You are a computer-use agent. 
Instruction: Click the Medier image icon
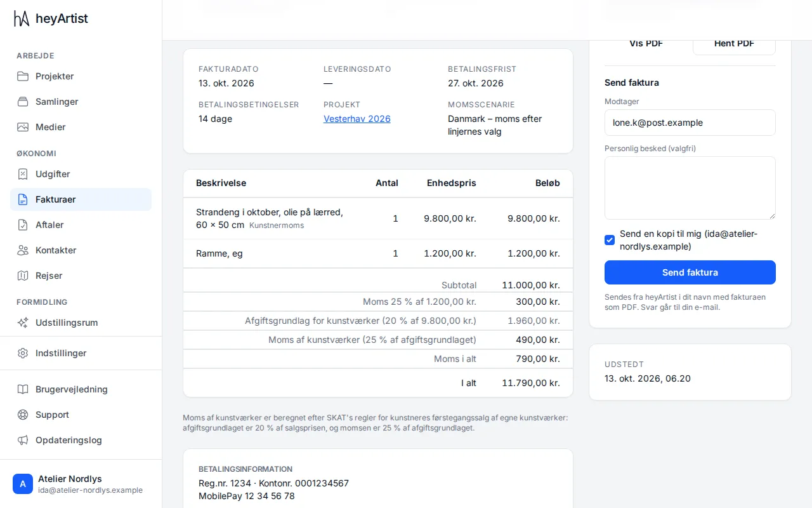(x=23, y=127)
